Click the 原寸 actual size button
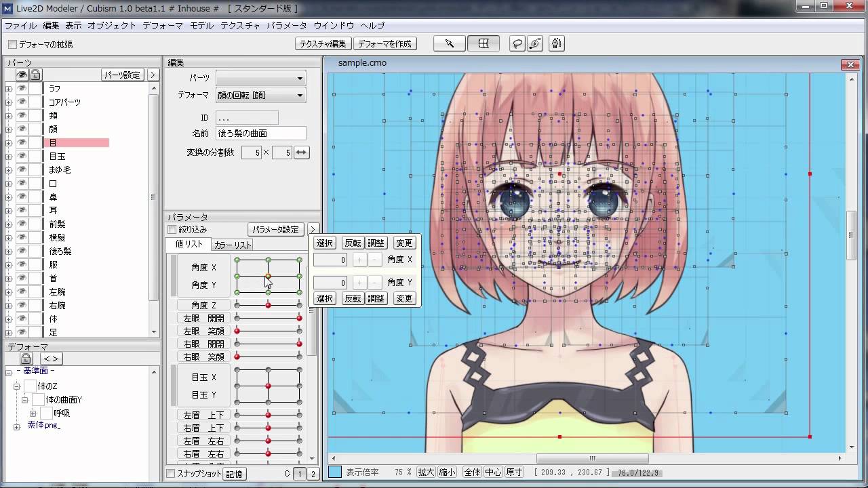The image size is (868, 488). click(x=514, y=472)
